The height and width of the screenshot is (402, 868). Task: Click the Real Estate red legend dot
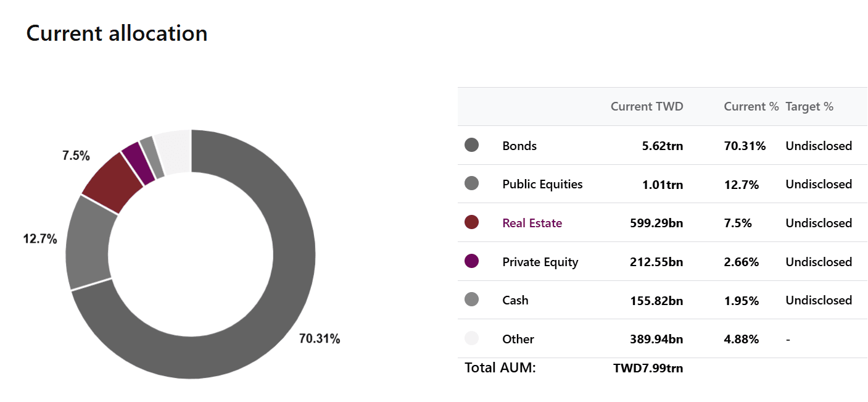(x=471, y=222)
